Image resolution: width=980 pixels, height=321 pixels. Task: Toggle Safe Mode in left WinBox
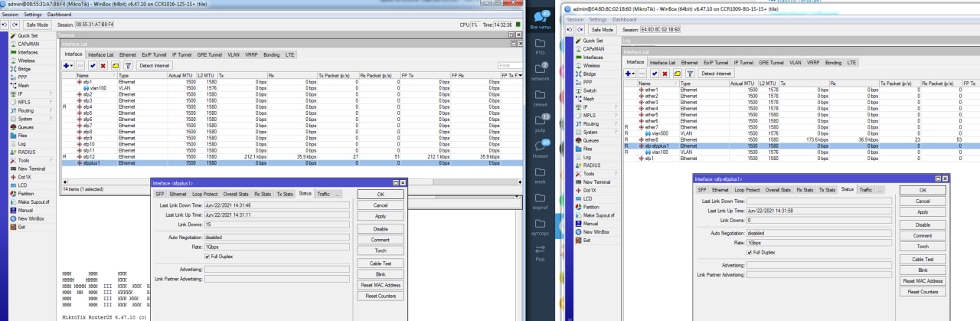tap(37, 25)
